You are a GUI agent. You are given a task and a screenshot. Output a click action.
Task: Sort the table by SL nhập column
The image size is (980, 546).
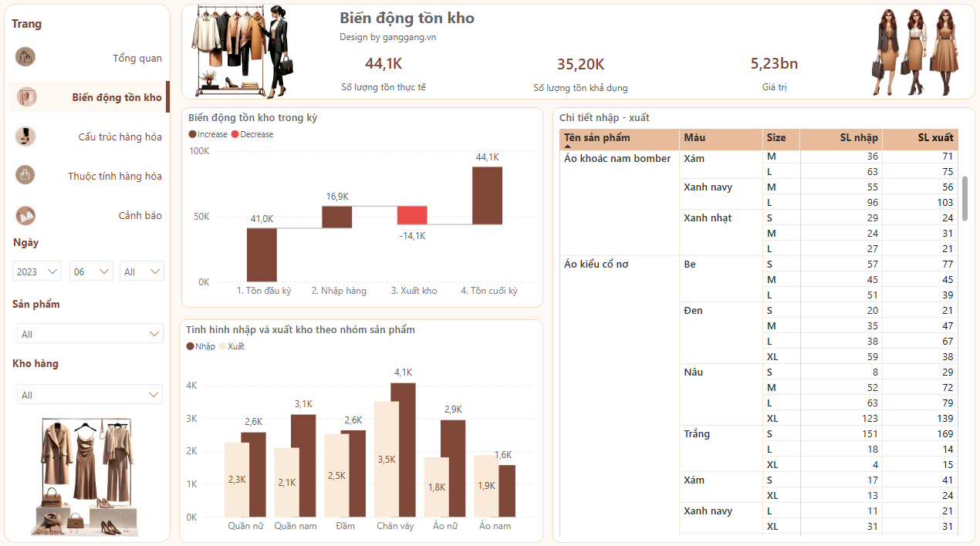click(858, 138)
